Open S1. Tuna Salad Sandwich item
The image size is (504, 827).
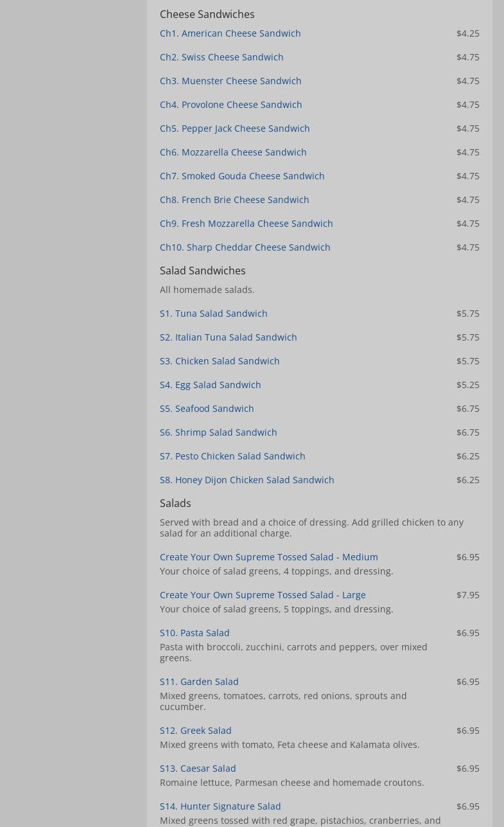[213, 314]
